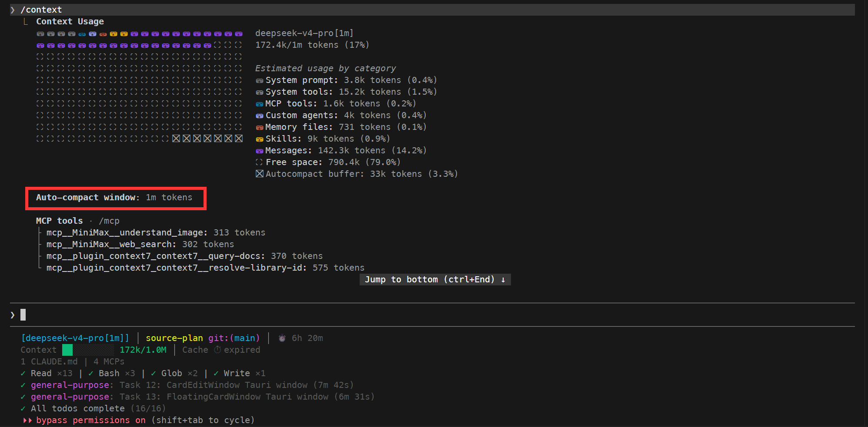The image size is (868, 427).
Task: Click the MCP tools legend icon
Action: pyautogui.click(x=260, y=104)
